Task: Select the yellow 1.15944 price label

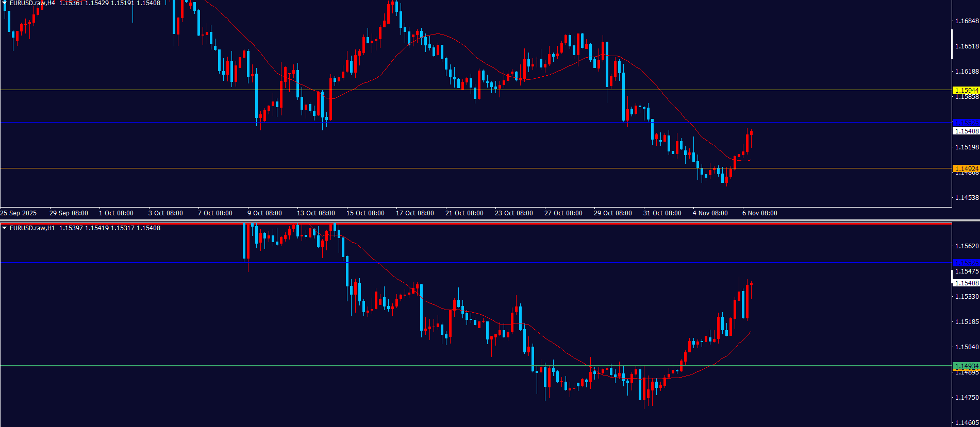Action: [x=966, y=90]
